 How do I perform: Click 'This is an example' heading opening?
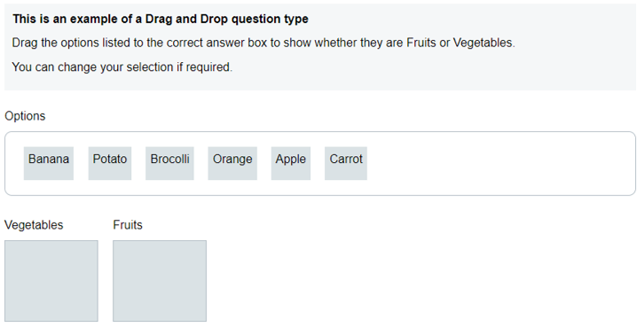[x=63, y=19]
